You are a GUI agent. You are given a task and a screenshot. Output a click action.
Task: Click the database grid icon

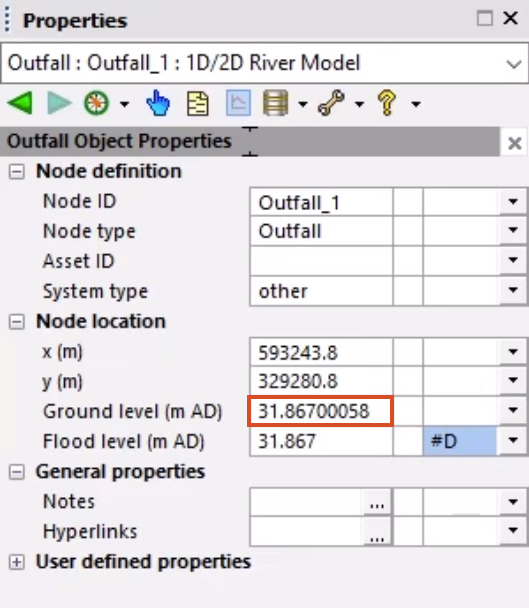(275, 103)
